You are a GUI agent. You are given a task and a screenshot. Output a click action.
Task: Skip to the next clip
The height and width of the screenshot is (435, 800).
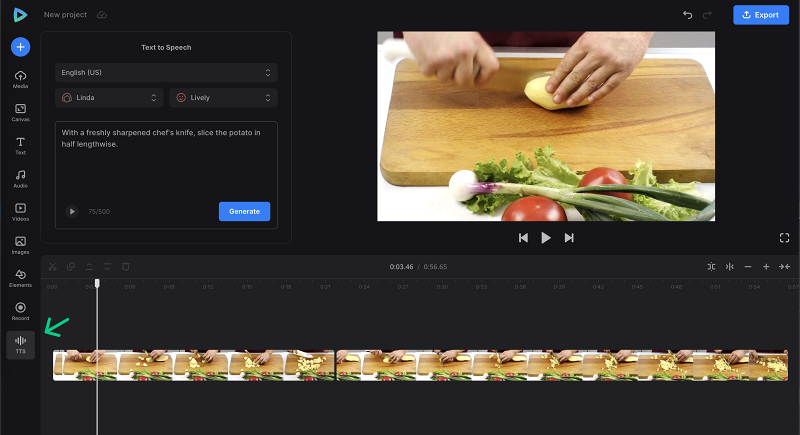pos(569,238)
